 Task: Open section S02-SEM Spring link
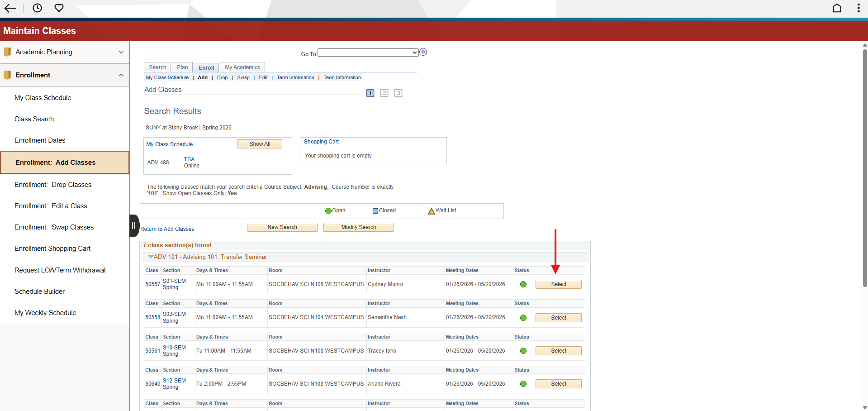pyautogui.click(x=174, y=317)
